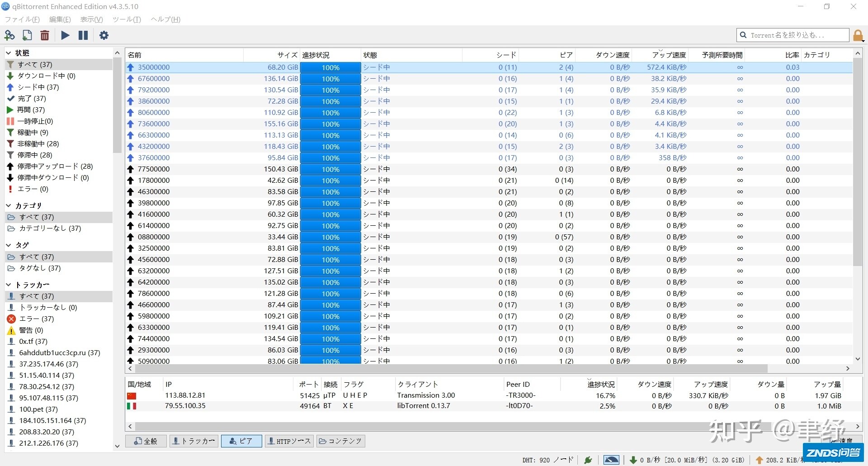Viewport: 868px width, 466px height.
Task: Open the ヘルプ menu
Action: [165, 19]
